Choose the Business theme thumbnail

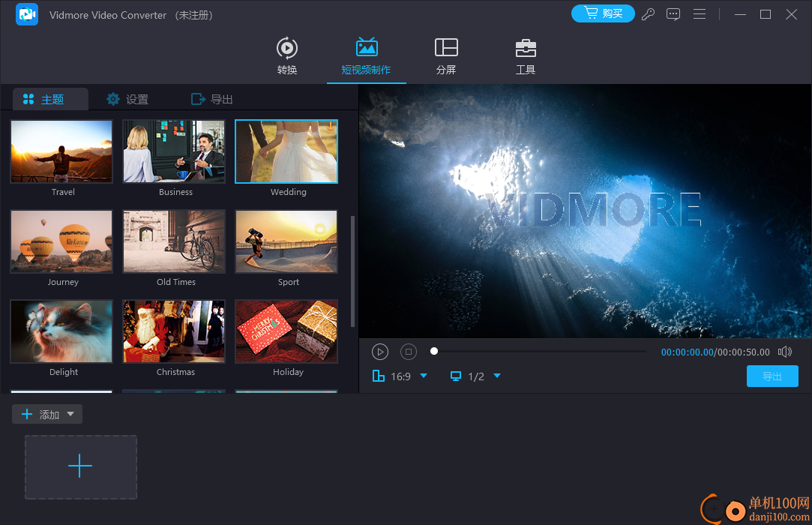[x=174, y=151]
